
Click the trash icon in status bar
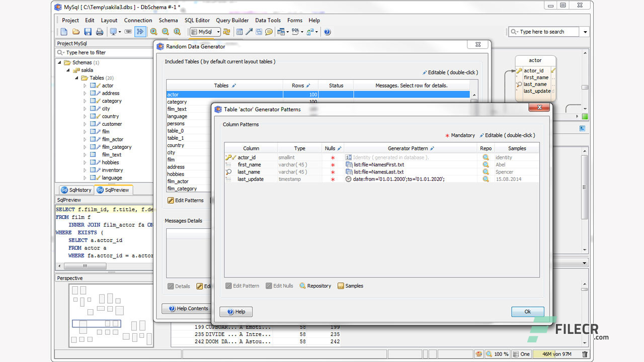[585, 354]
